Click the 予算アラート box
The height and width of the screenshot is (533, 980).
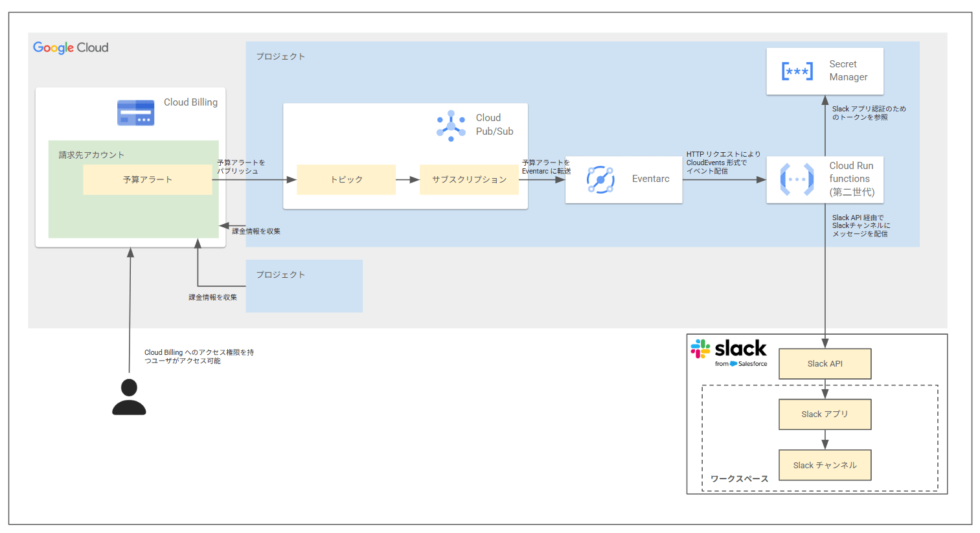click(x=148, y=179)
